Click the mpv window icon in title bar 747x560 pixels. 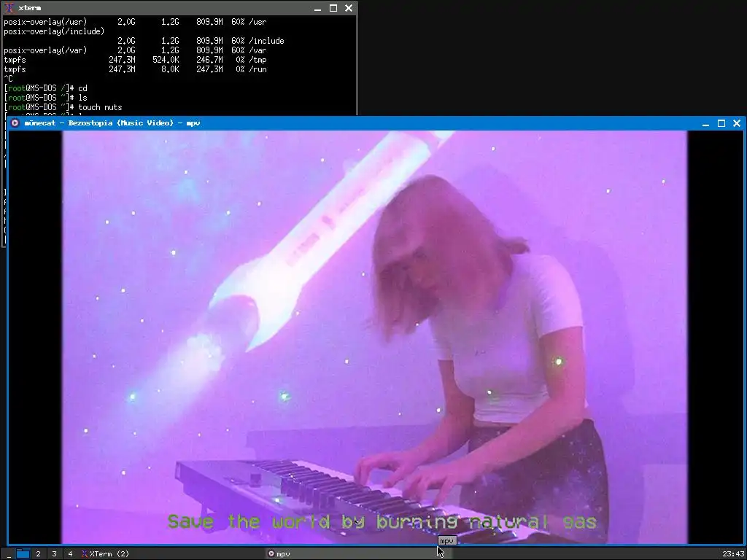coord(15,122)
